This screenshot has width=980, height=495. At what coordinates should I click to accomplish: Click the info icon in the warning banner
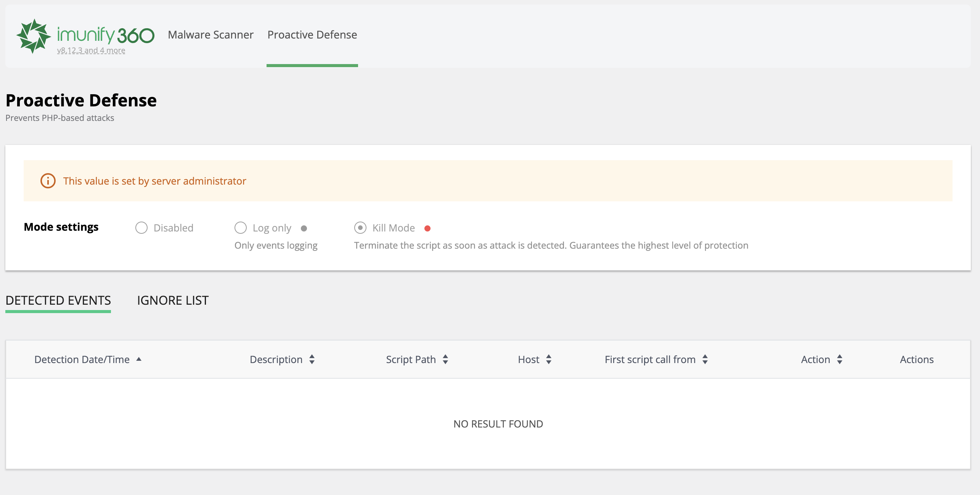point(48,181)
